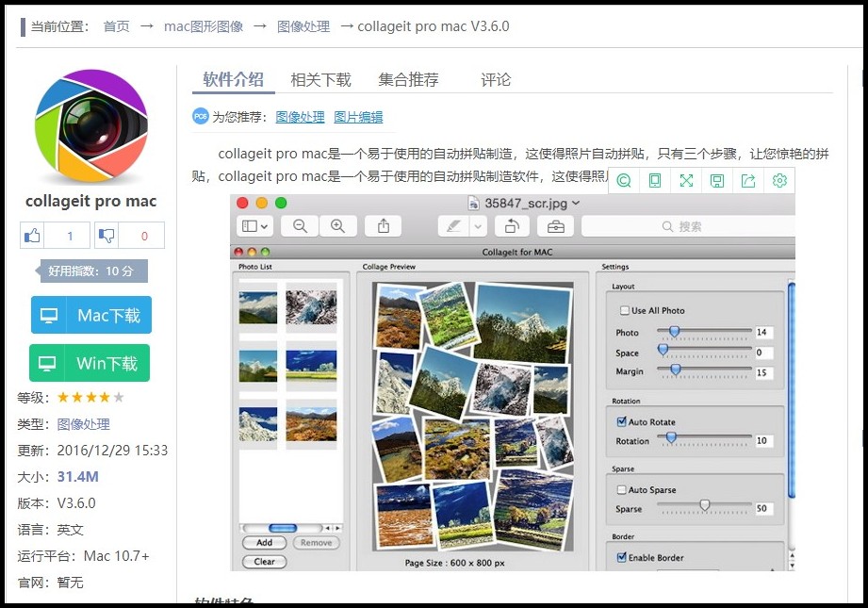Click the 31.4M file size text

(77, 477)
